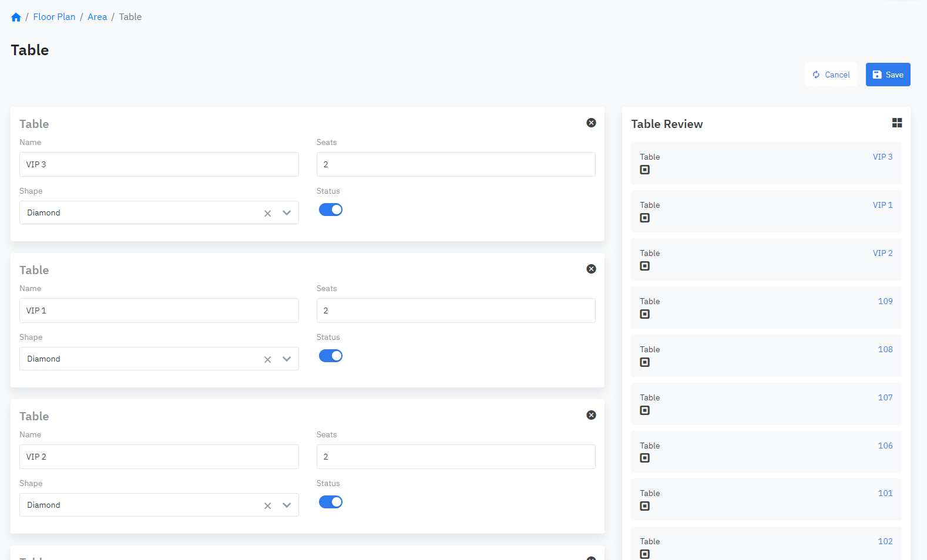Click the Seats field for VIP 1
The width and height of the screenshot is (927, 560).
[x=455, y=311]
